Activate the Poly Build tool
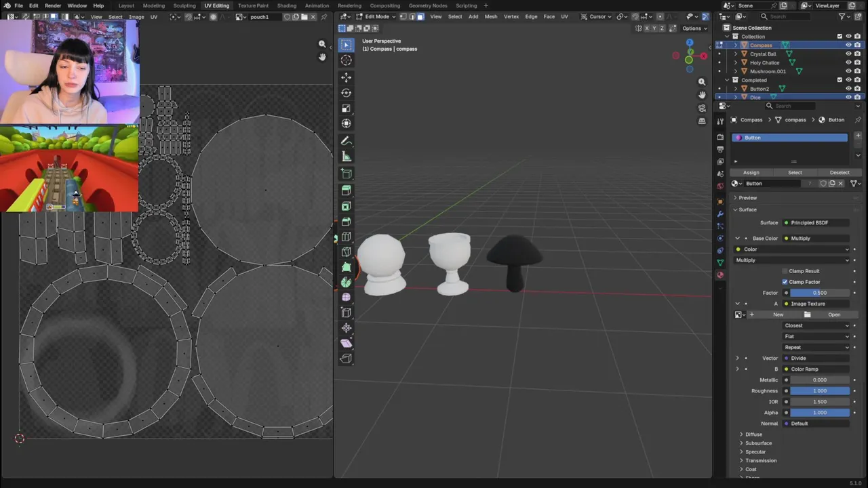Image resolution: width=868 pixels, height=488 pixels. pos(346,268)
